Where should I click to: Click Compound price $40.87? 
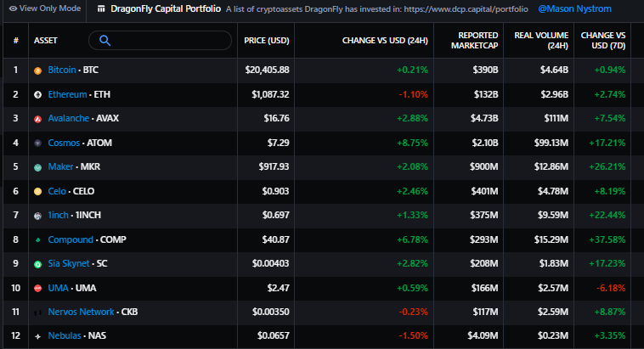tap(275, 239)
